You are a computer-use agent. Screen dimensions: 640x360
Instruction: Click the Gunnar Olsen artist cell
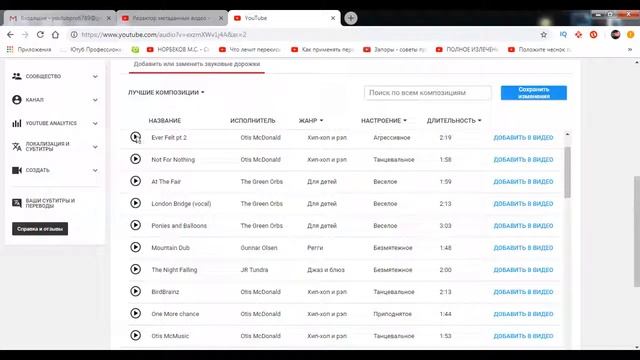tap(259, 248)
